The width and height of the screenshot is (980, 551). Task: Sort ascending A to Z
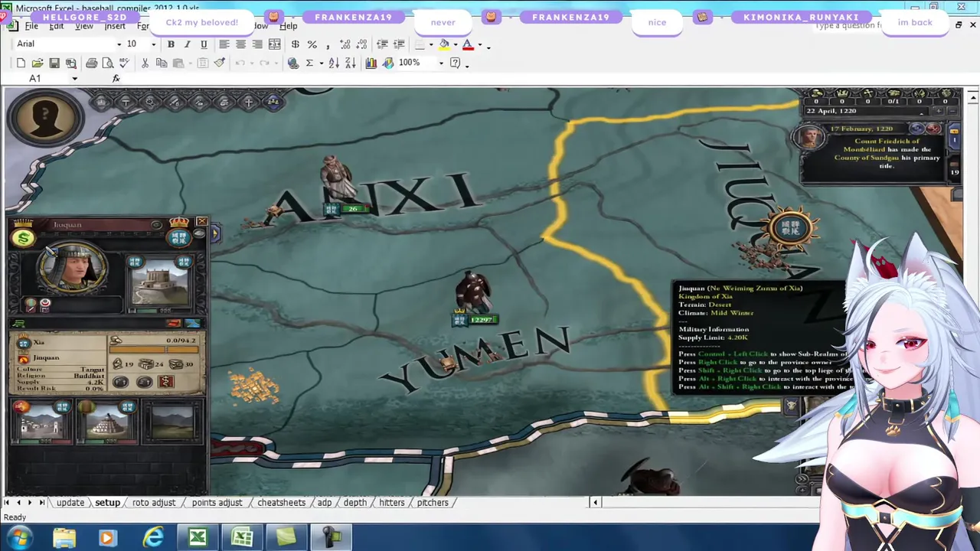point(334,63)
